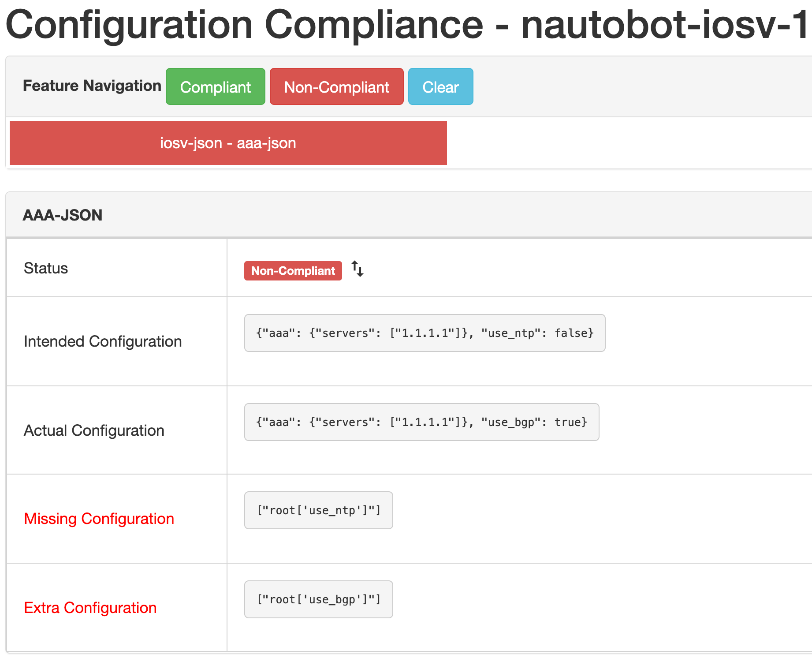Click the Extra Configuration label

click(90, 608)
